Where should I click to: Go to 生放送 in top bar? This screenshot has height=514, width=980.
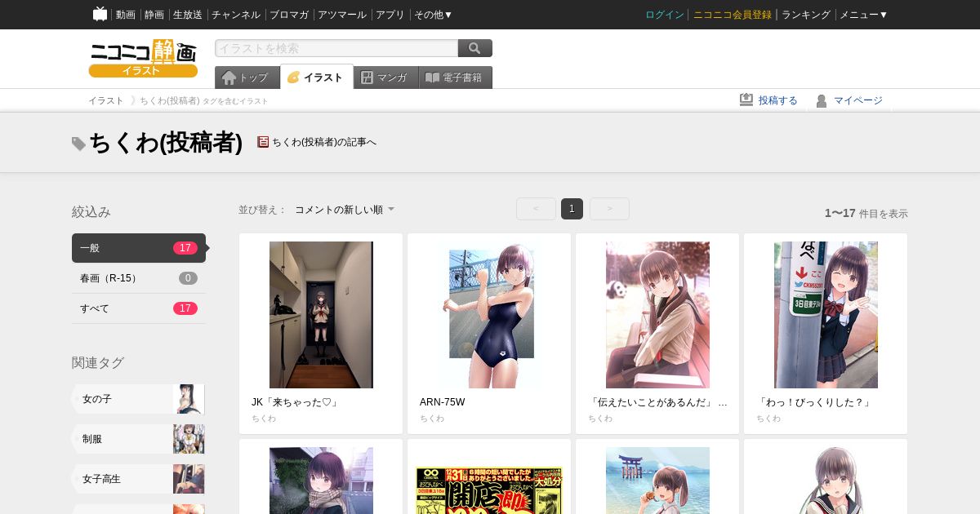point(188,15)
